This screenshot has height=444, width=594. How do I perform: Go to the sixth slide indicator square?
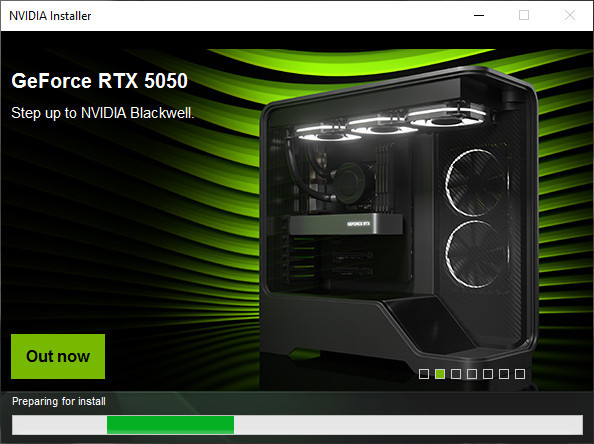[504, 374]
